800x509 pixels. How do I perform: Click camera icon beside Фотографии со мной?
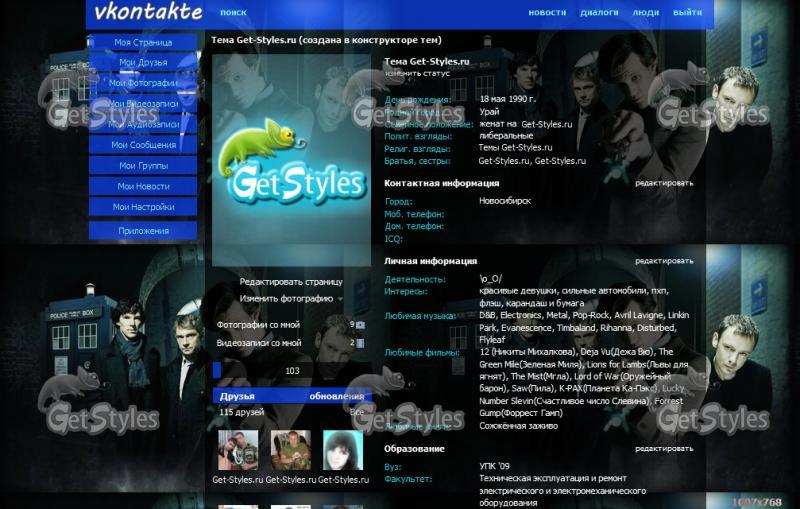(361, 325)
